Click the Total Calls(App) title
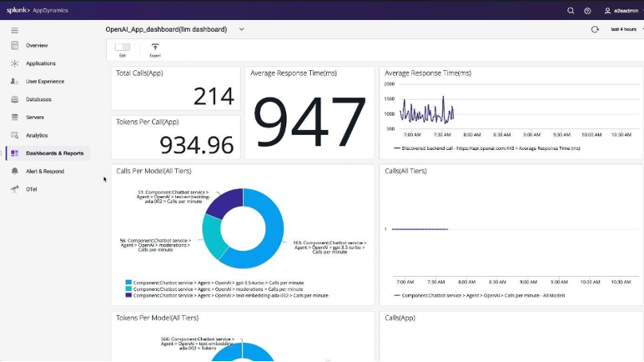Viewport: 644px width, 362px height. pyautogui.click(x=139, y=73)
